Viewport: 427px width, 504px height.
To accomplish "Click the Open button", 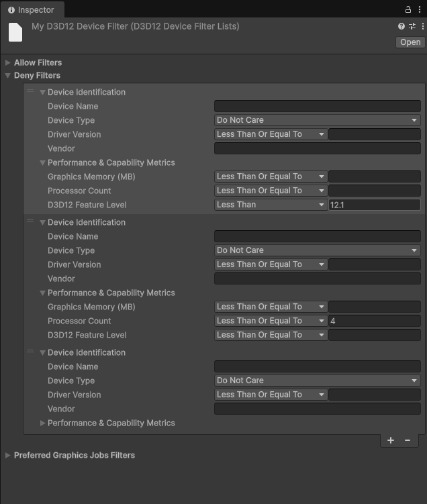I will [410, 42].
